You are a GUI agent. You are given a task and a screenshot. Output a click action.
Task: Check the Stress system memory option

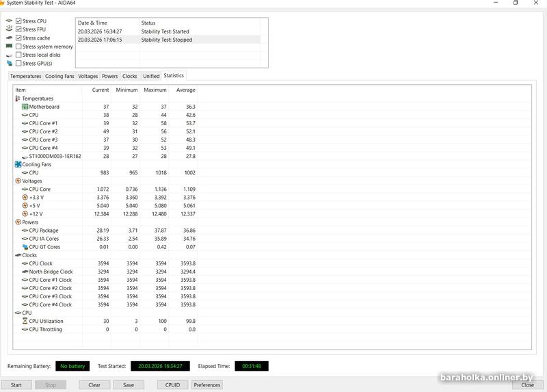(18, 47)
